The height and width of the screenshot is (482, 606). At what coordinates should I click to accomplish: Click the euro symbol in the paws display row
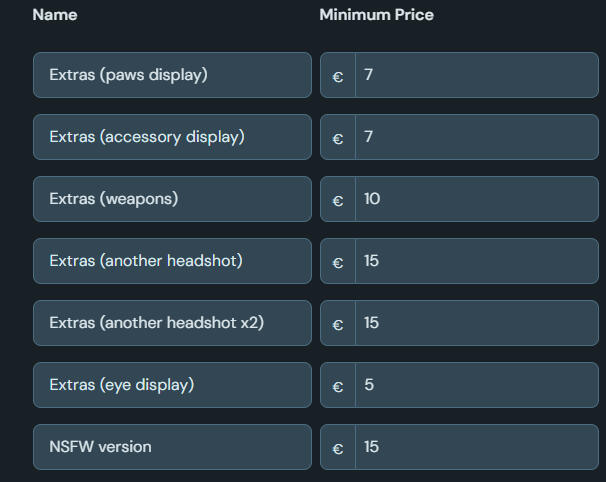pos(338,76)
